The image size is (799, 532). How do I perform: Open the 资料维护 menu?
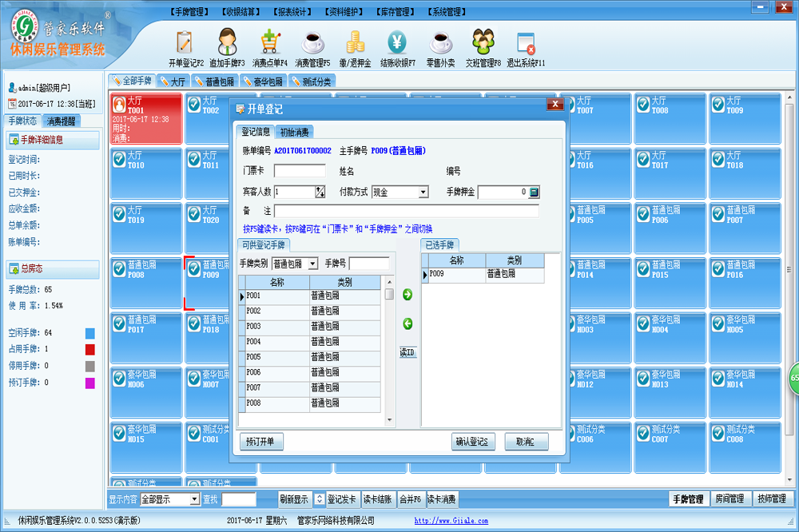pos(344,12)
